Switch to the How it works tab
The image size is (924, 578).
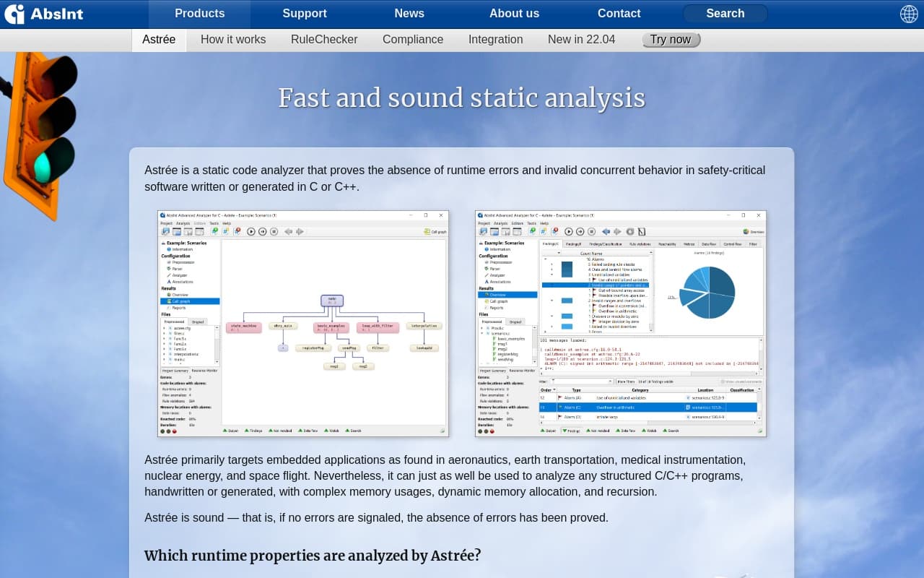pyautogui.click(x=233, y=40)
